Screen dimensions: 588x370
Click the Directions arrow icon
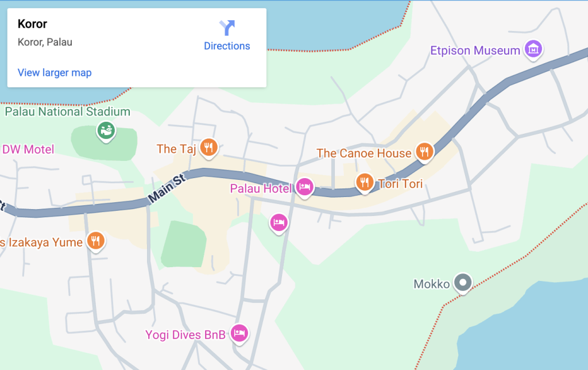click(x=227, y=28)
